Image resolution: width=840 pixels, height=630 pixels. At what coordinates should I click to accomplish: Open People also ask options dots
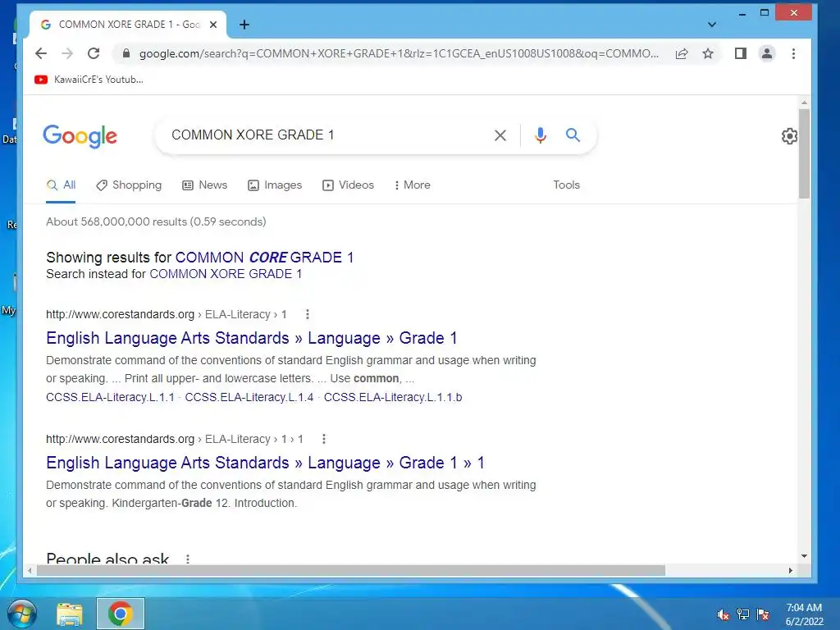point(188,559)
